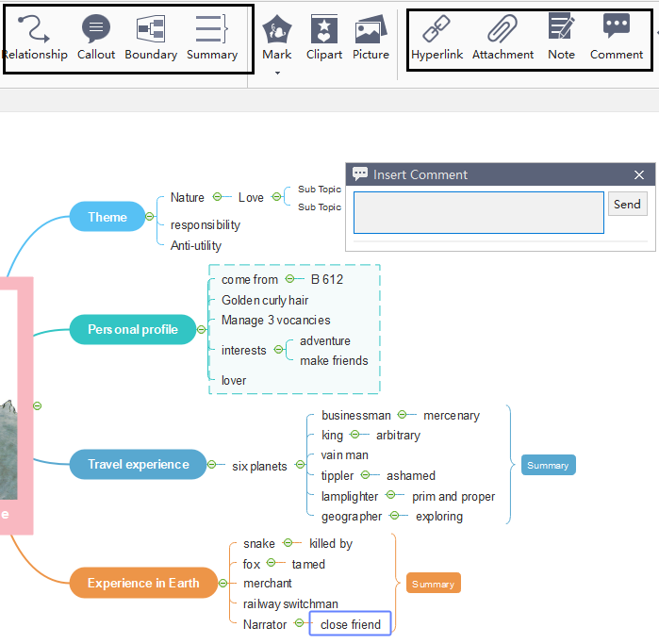Screen dimensions: 659x644
Task: Click the Summary toolbar icon
Action: click(212, 38)
